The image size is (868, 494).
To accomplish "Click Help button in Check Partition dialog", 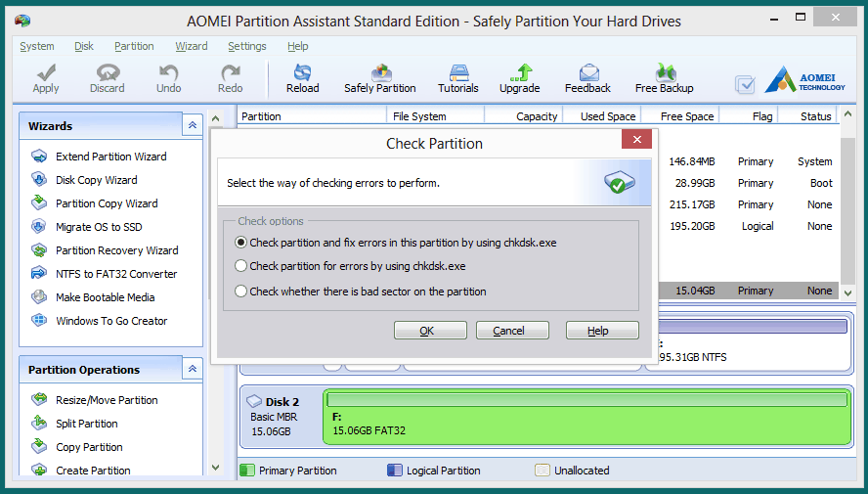I will click(x=602, y=331).
